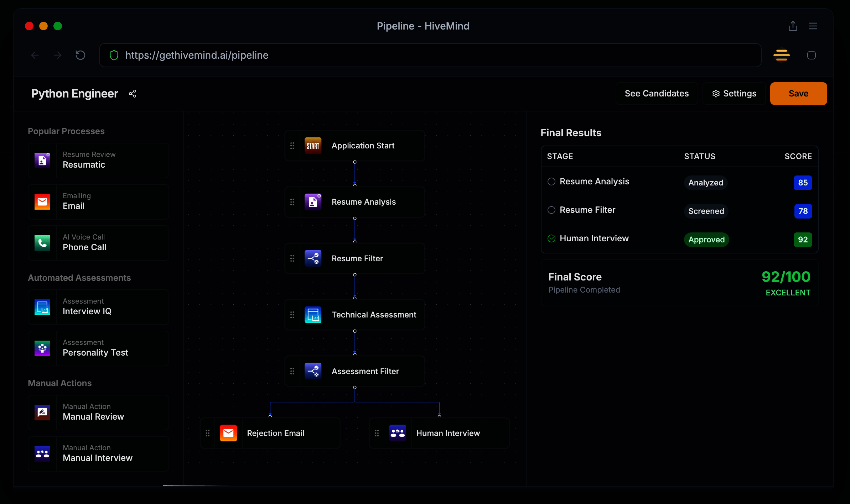Open the browser hamburger menu
The image size is (850, 504).
tap(813, 26)
